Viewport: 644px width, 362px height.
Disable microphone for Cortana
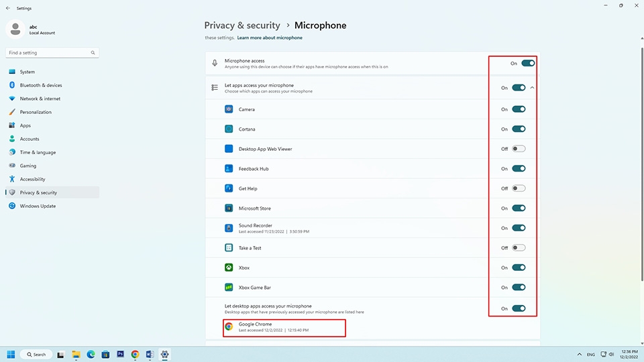point(519,129)
